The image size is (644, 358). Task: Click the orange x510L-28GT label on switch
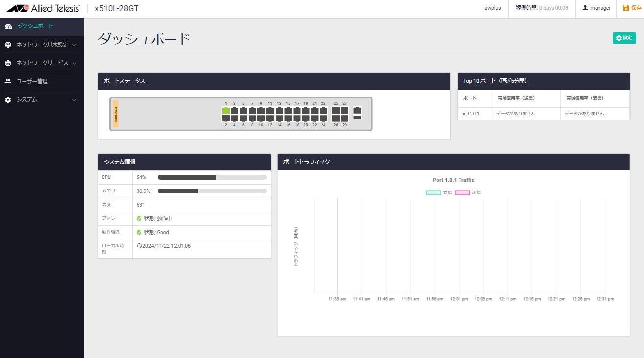pos(116,114)
